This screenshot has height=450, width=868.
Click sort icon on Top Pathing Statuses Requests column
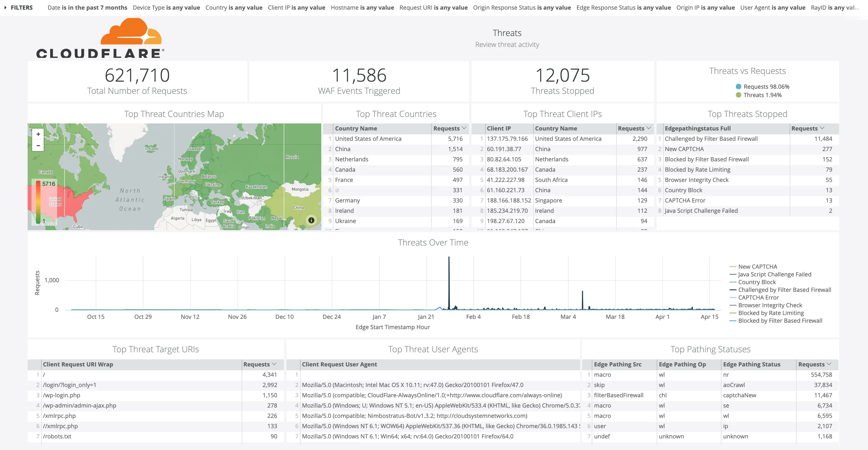pyautogui.click(x=829, y=364)
